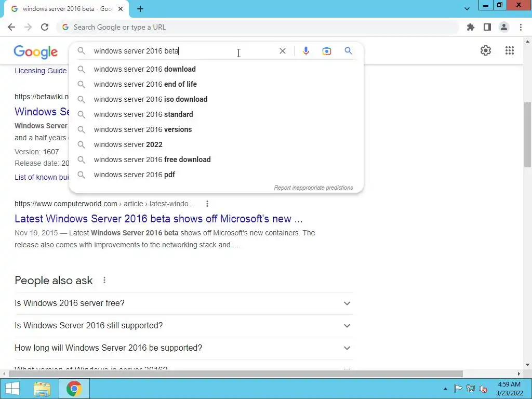Open the betawiki Windows Server result title

pos(42,111)
